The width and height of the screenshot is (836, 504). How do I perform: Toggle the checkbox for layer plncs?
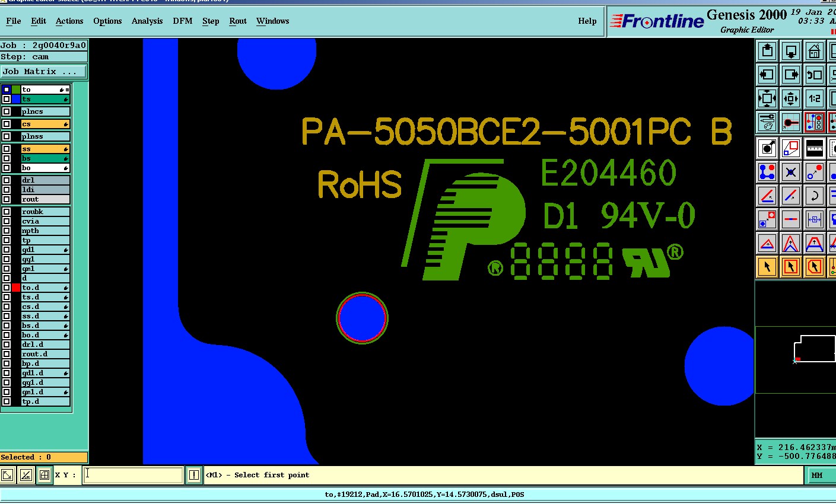pos(7,111)
